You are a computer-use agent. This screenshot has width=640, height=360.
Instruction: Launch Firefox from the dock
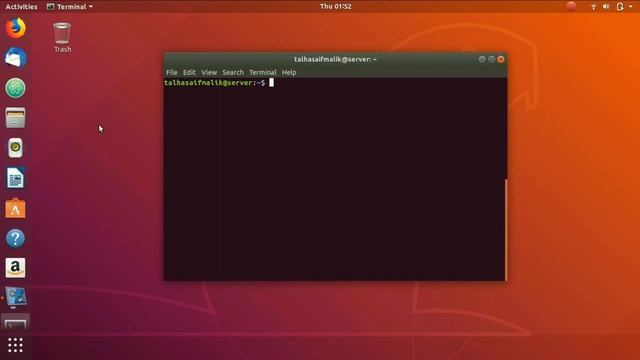16,28
